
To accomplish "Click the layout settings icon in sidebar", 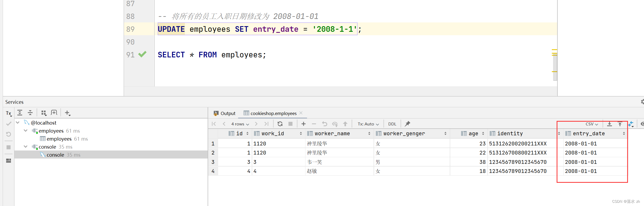I will [x=9, y=160].
